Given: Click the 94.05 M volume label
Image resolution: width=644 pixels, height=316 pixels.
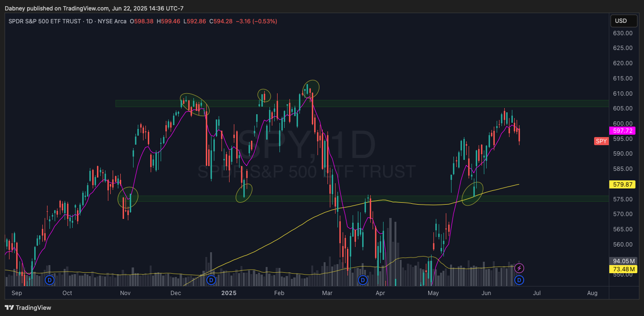Looking at the screenshot, I should click(x=623, y=261).
